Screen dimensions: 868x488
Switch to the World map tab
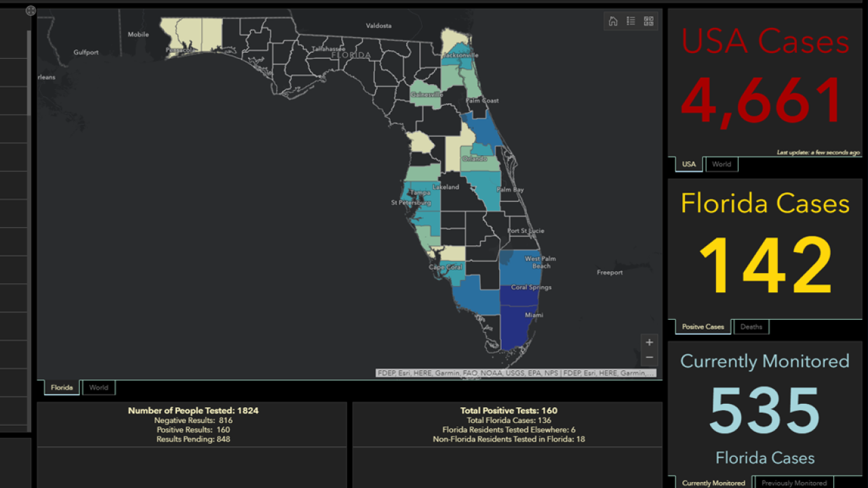point(98,388)
